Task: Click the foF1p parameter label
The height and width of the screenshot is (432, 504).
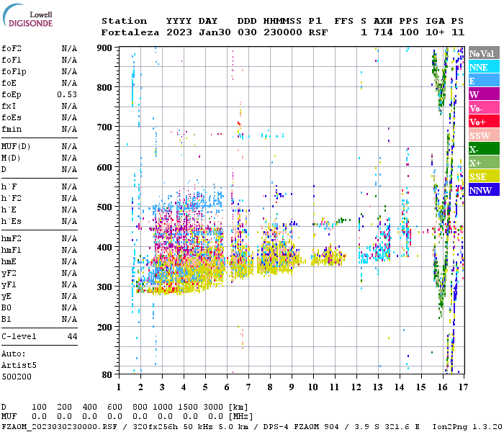Action: pos(14,71)
